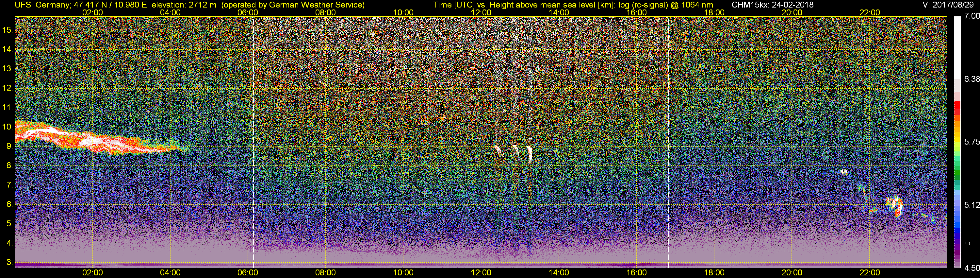Click the '14.' km height axis label
The height and width of the screenshot is (278, 980).
pyautogui.click(x=8, y=49)
